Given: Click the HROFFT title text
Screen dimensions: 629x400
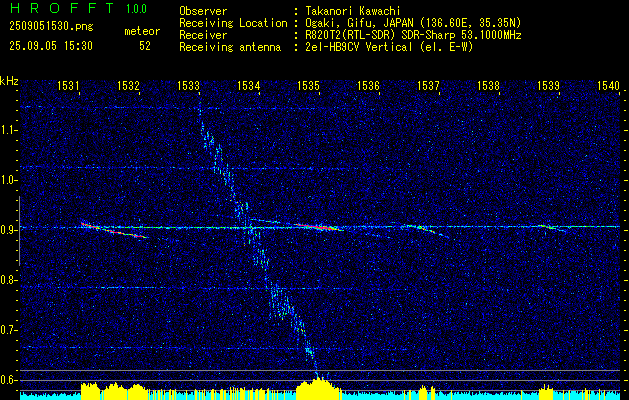Looking at the screenshot, I should pyautogui.click(x=62, y=8).
